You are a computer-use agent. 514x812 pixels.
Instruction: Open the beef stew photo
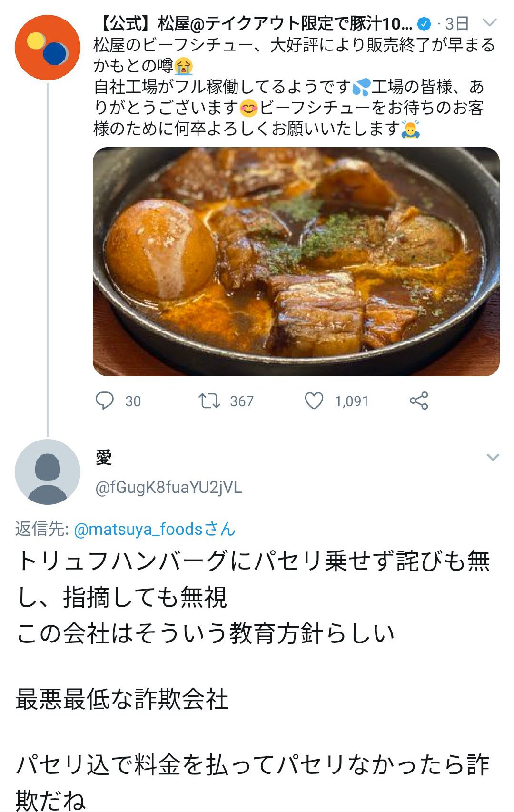296,261
